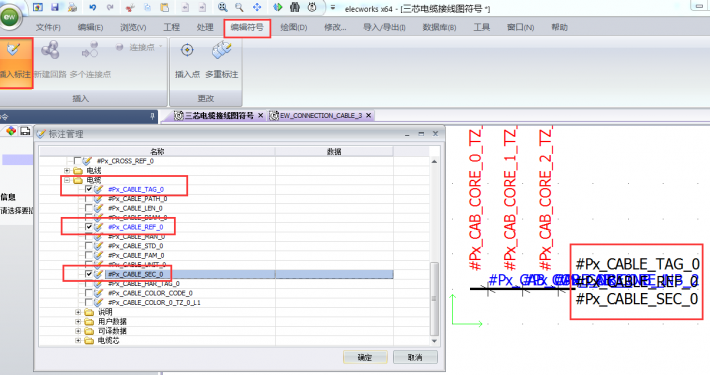Click the undo arrow in quick toolbar
The height and width of the screenshot is (375, 710).
tap(93, 7)
